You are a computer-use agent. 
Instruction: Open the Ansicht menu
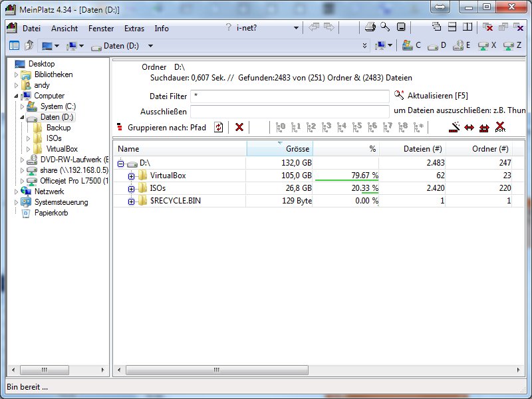[x=65, y=29]
